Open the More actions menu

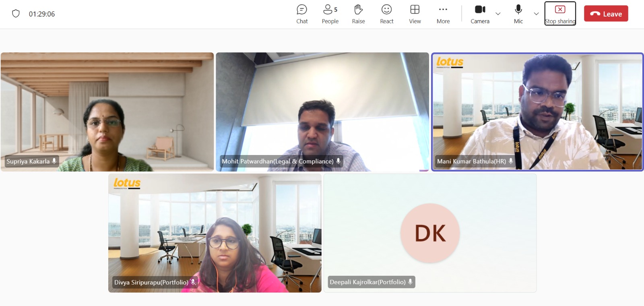tap(443, 14)
